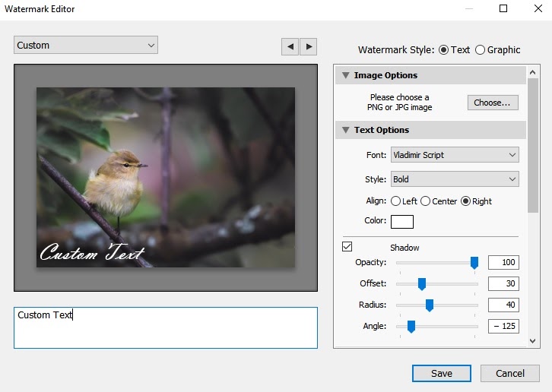
Task: Click the Angle value field -125
Action: pyautogui.click(x=503, y=326)
